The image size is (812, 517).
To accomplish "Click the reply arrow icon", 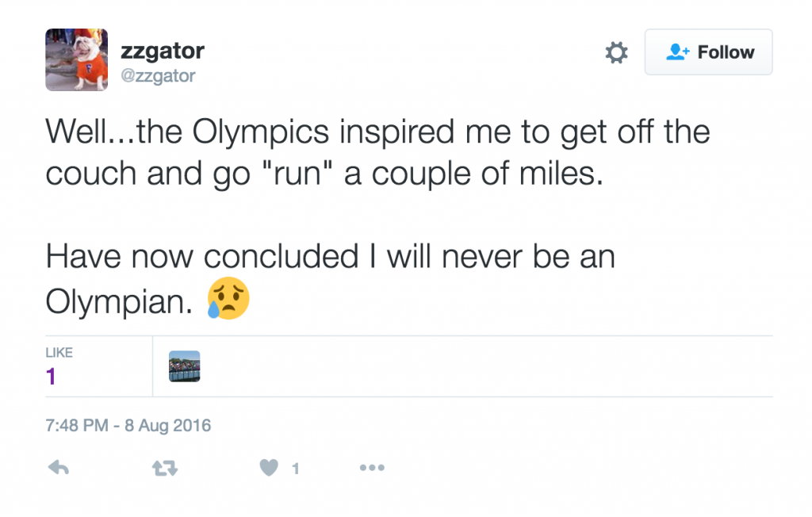I will tap(59, 468).
